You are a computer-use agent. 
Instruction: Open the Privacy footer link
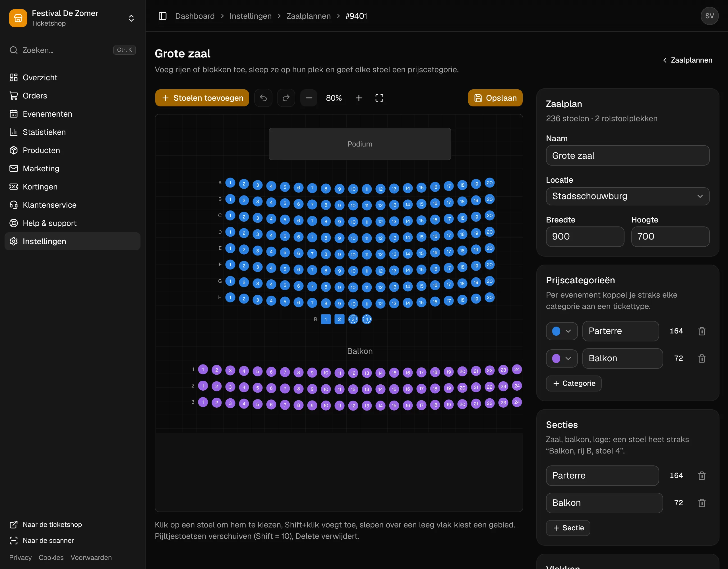point(20,558)
